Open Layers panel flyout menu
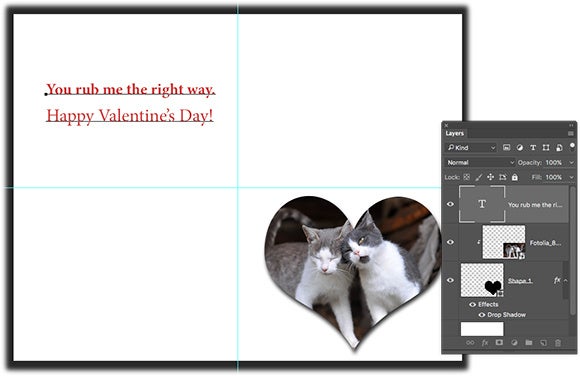Screen dimensions: 580x376 click(571, 133)
